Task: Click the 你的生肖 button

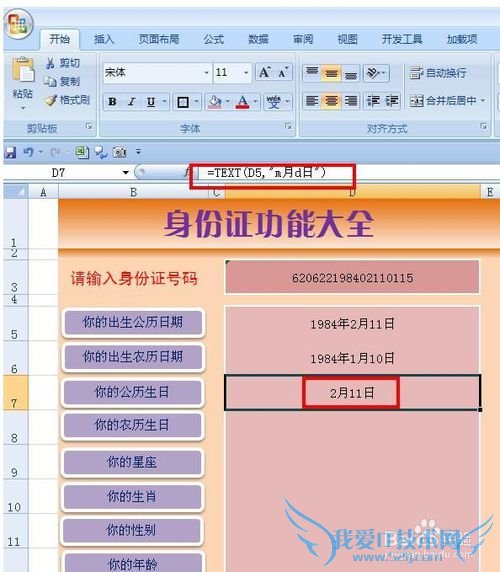Action: click(x=132, y=496)
